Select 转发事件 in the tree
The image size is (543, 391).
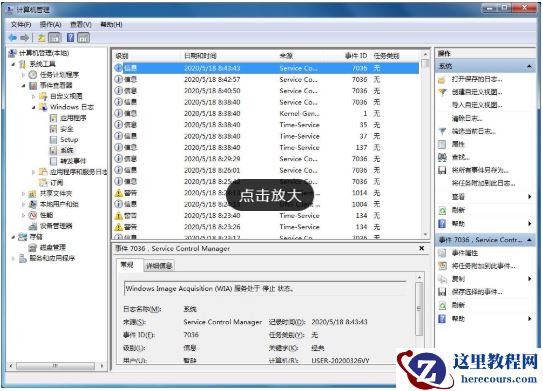pos(73,161)
